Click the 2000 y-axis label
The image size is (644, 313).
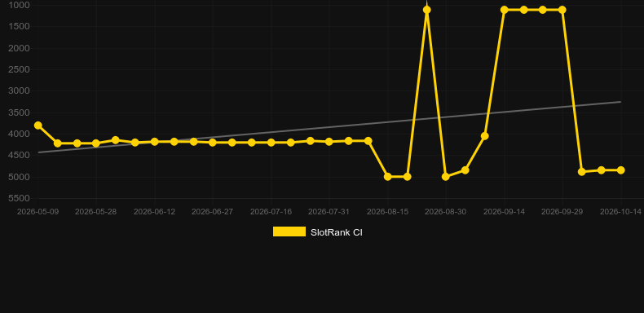point(19,48)
